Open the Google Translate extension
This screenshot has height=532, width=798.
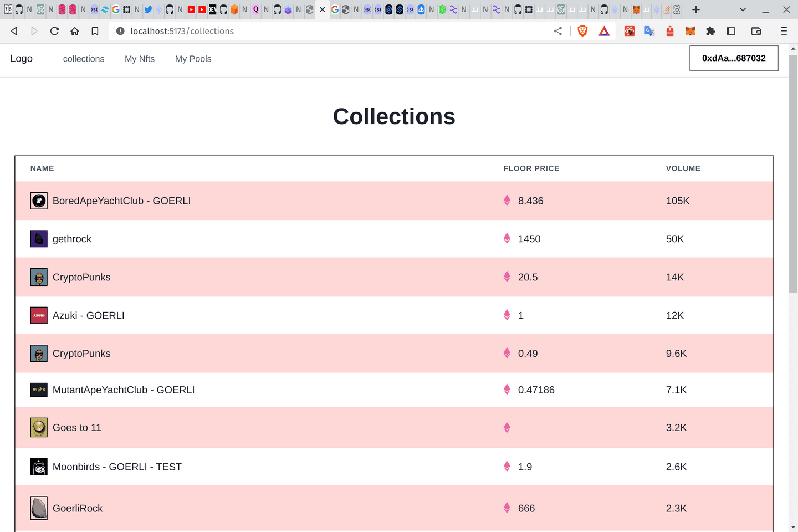(x=649, y=31)
